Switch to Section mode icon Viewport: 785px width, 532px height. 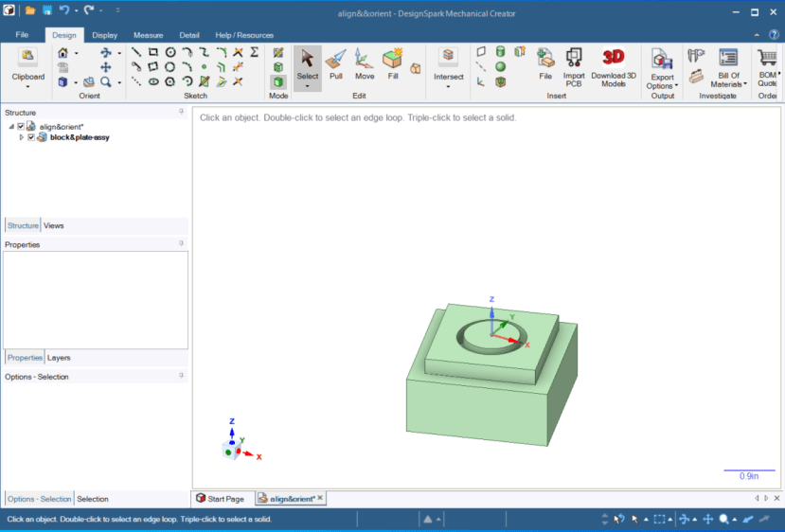(x=278, y=67)
